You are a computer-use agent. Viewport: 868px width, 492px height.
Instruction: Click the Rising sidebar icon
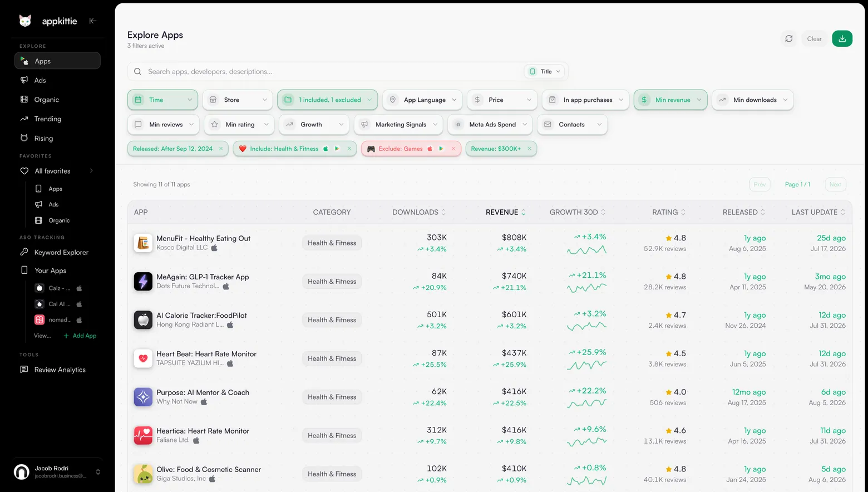(x=24, y=138)
